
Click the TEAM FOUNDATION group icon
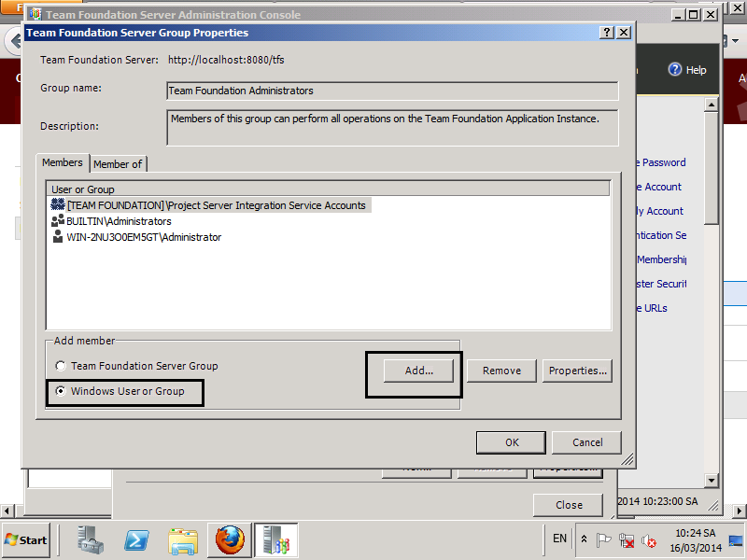pyautogui.click(x=58, y=204)
